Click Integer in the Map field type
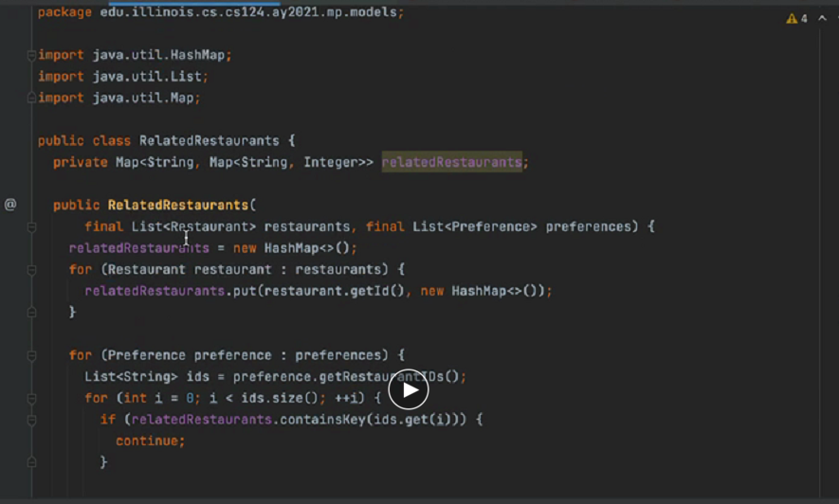The image size is (839, 504). point(331,162)
